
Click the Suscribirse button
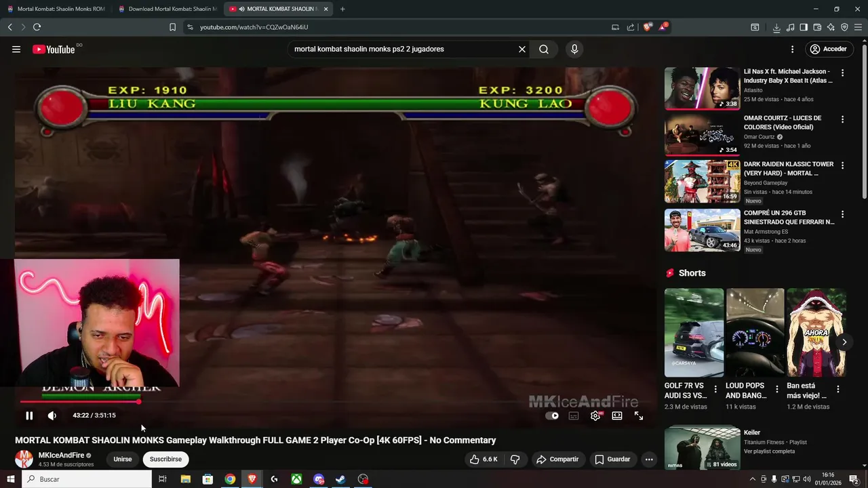(165, 459)
